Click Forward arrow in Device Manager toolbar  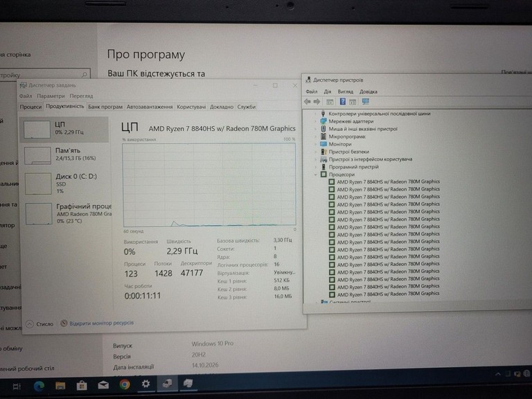pyautogui.click(x=317, y=101)
